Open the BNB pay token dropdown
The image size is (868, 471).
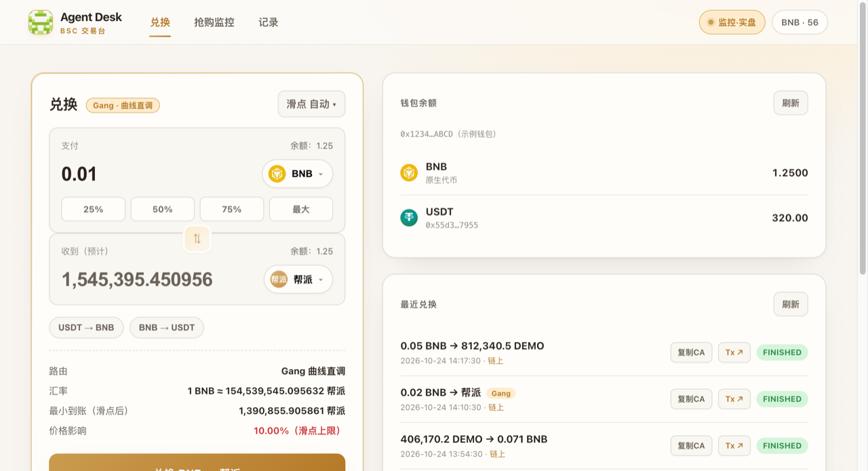click(298, 174)
